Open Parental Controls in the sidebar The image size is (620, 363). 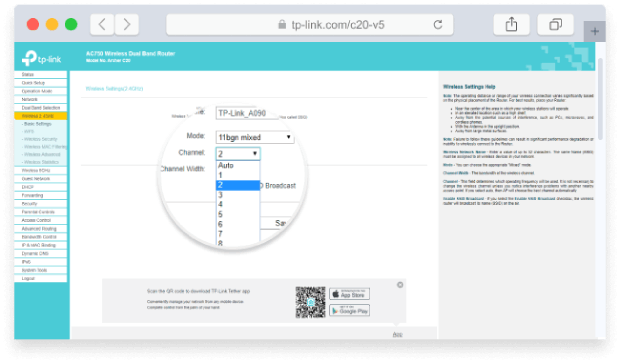click(x=41, y=212)
